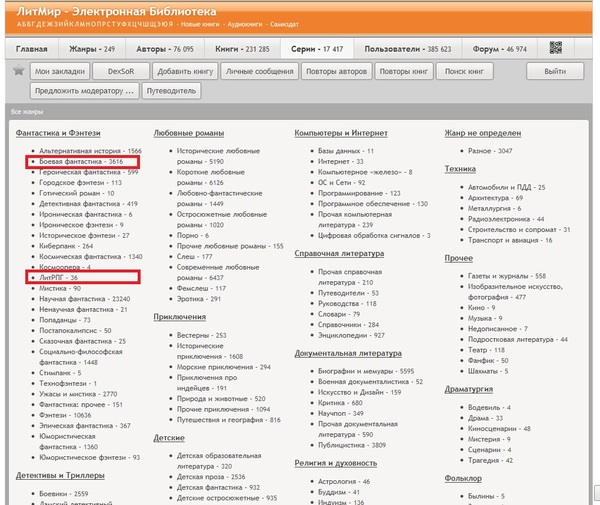Click the star favorites icon
Screen dimensions: 600x505
[18, 71]
